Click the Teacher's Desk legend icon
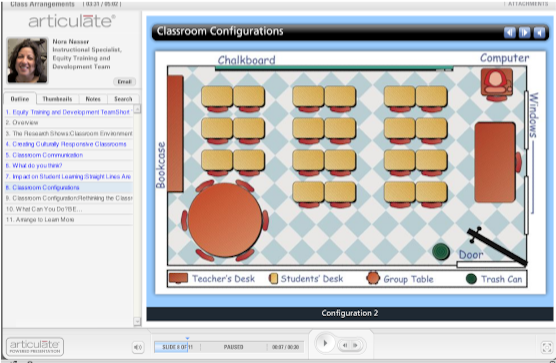The image size is (556, 363). point(178,278)
